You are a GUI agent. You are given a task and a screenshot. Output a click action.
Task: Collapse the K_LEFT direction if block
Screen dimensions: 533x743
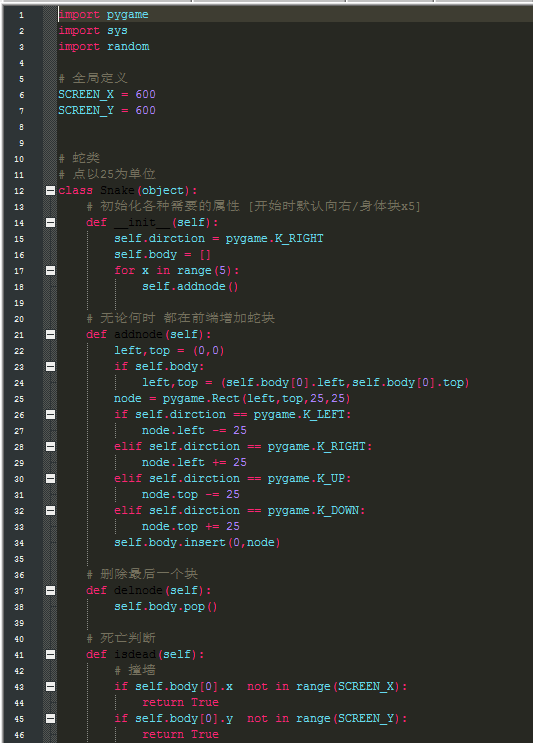click(x=50, y=415)
